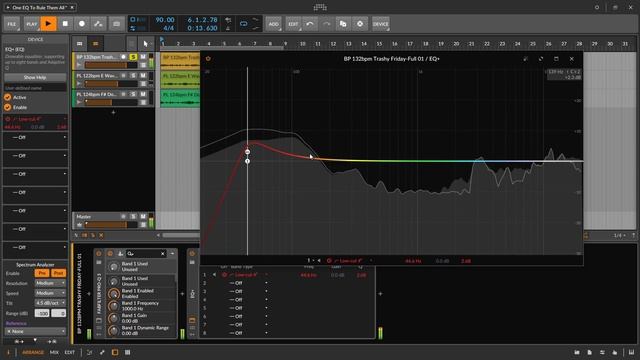Click the Redo arrow icon
Image resolution: width=640 pixels, height=360 pixels.
coord(327,24)
